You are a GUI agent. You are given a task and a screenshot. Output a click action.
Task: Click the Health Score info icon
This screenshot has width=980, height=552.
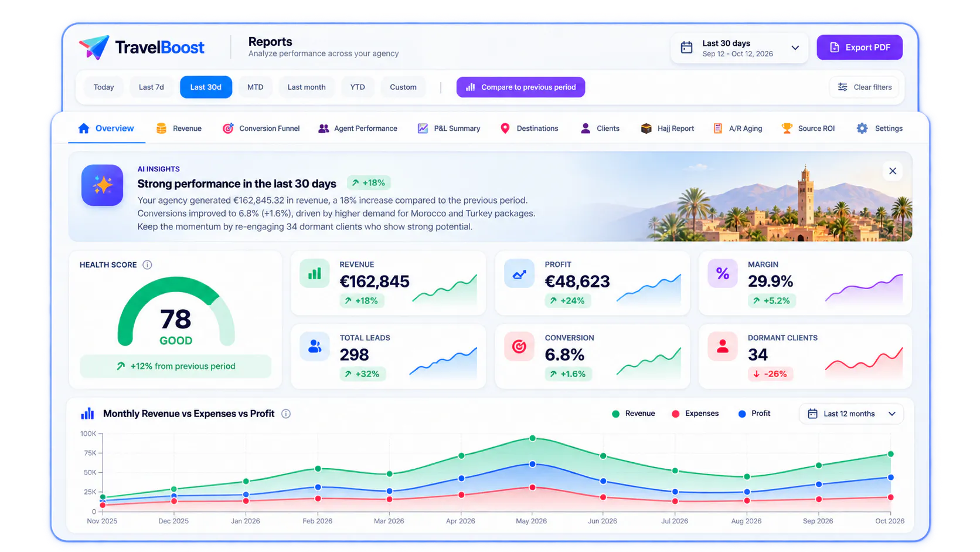pos(147,265)
